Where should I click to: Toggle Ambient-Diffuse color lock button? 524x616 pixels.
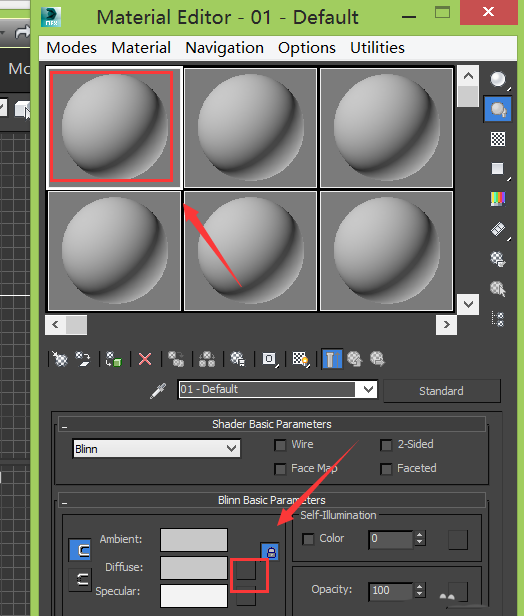(x=80, y=549)
